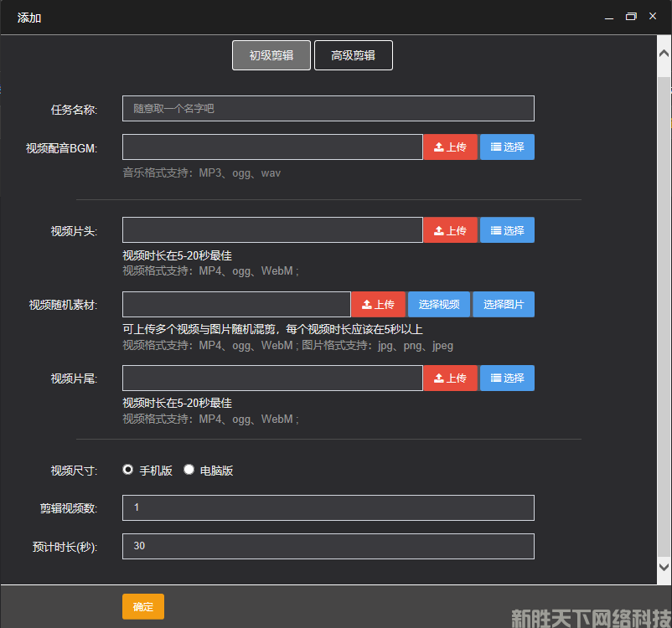Select the 手机版 video size option
The height and width of the screenshot is (628, 672).
(128, 470)
